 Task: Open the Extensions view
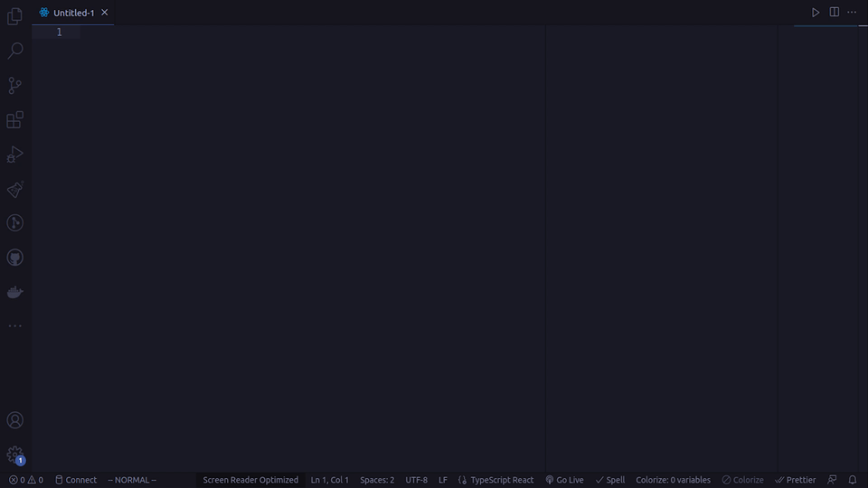click(15, 119)
